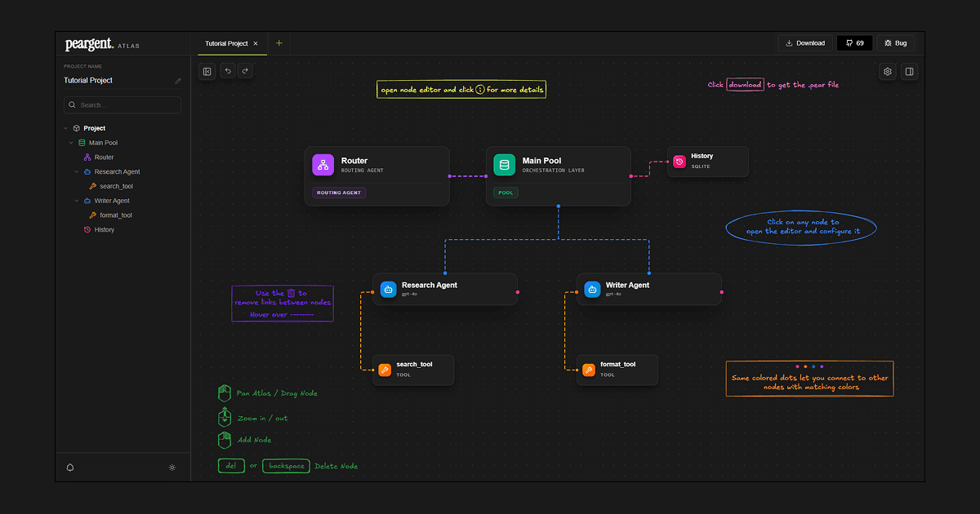Click the Bug report button
This screenshot has height=514, width=980.
895,43
